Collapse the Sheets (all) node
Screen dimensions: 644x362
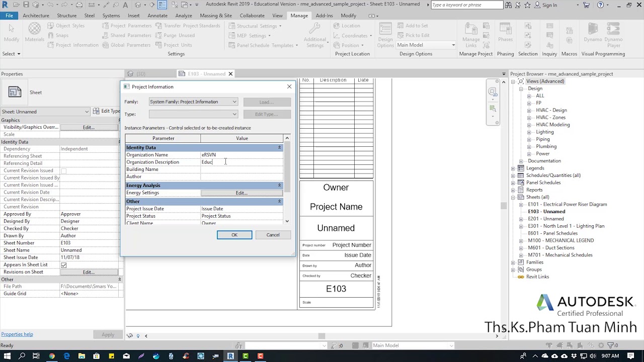513,197
